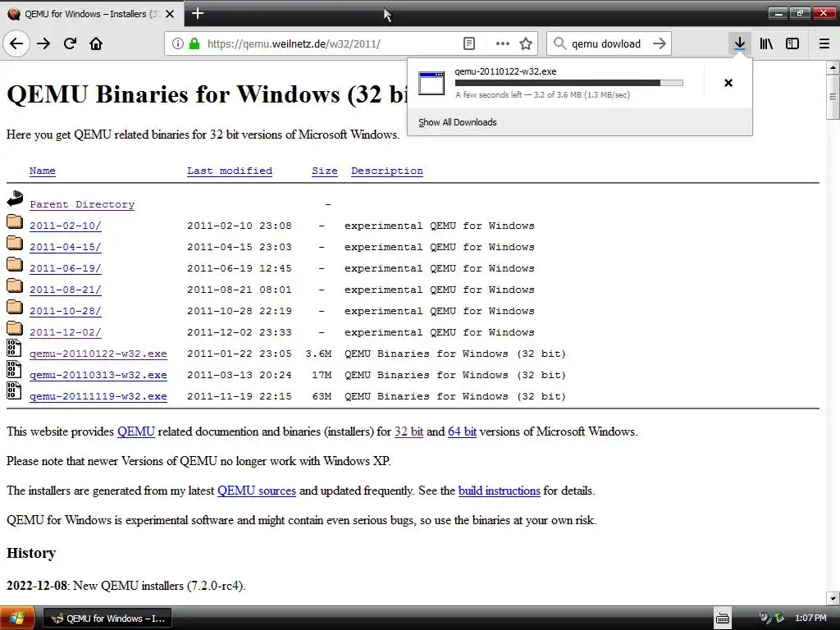840x630 pixels.
Task: Toggle reader view in address bar
Action: pos(468,43)
